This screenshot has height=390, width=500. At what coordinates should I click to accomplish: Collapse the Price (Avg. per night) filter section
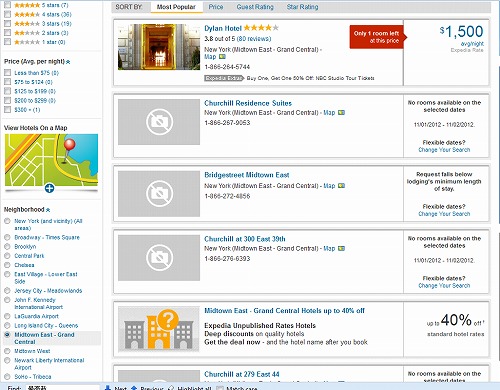pos(68,62)
